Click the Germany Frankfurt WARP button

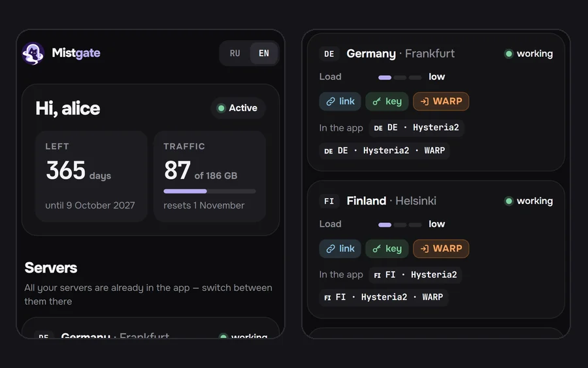click(x=441, y=101)
